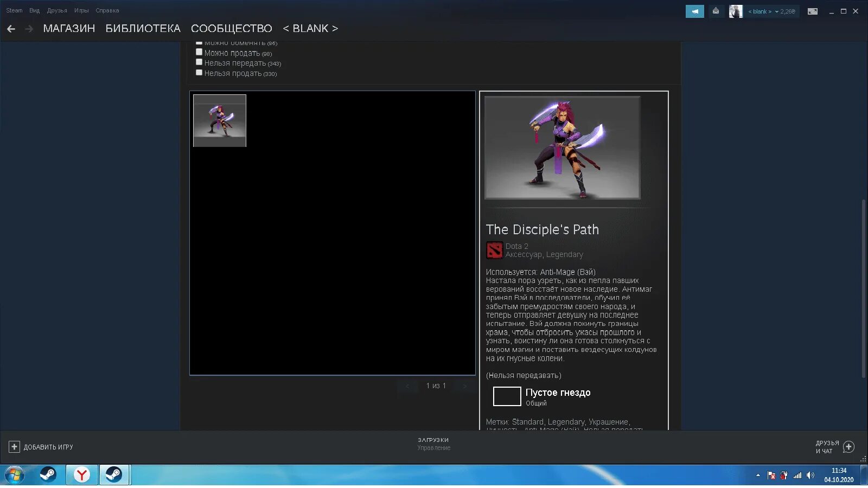Go to the БИБЛИОТЕКА tab
This screenshot has height=488, width=868.
[143, 29]
